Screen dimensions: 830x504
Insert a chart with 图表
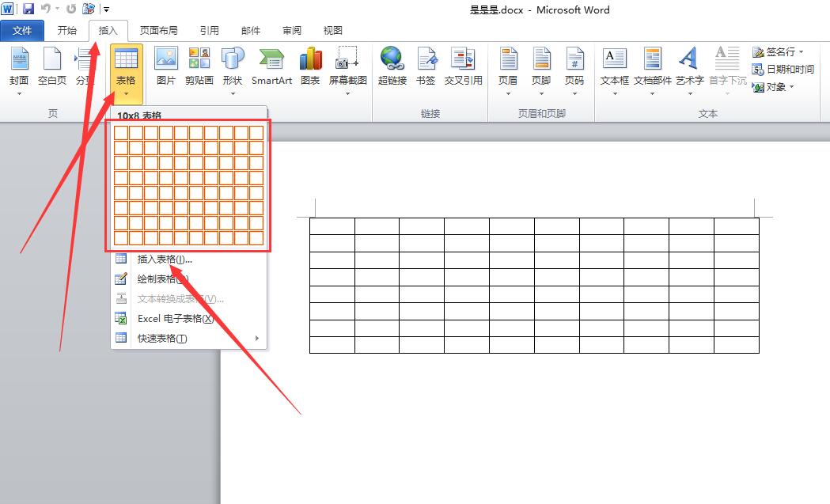pos(310,66)
